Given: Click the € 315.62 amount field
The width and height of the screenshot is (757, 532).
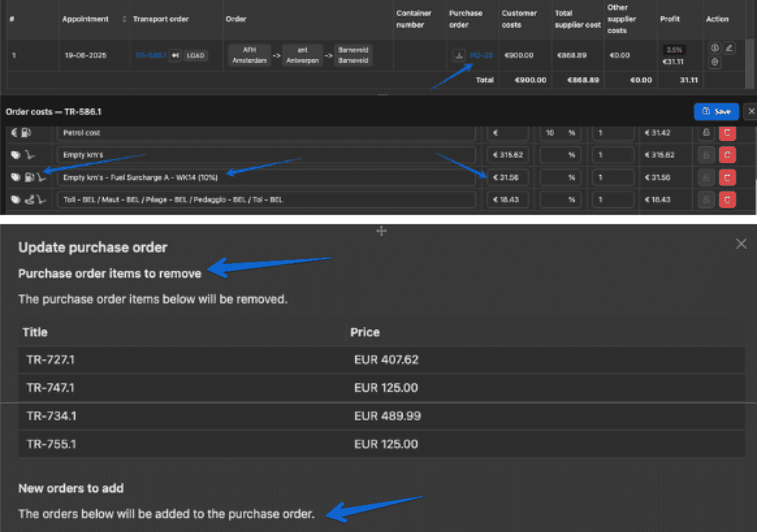Looking at the screenshot, I should click(x=507, y=155).
